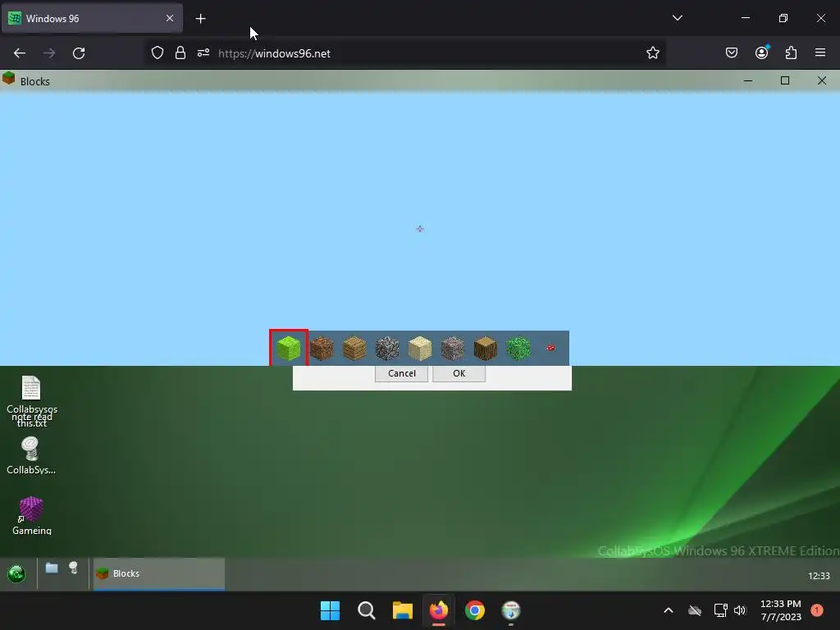The image size is (840, 630).
Task: Open Firefox tracking protection shield
Action: coord(157,53)
